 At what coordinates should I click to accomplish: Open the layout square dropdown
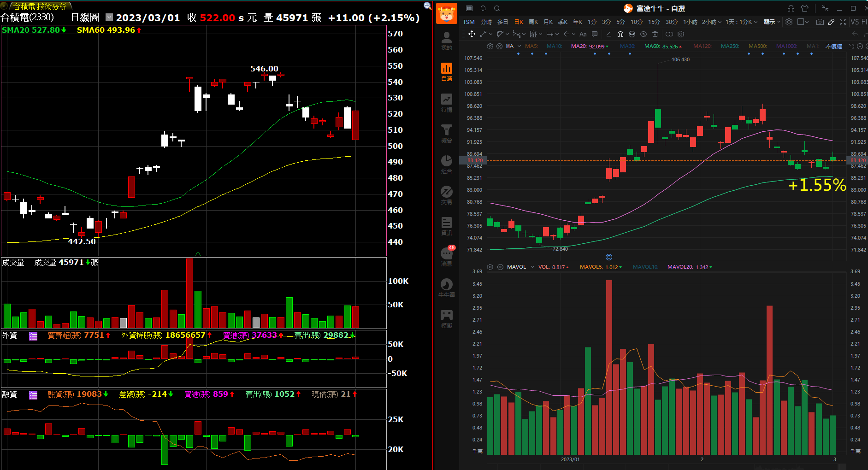pos(803,22)
